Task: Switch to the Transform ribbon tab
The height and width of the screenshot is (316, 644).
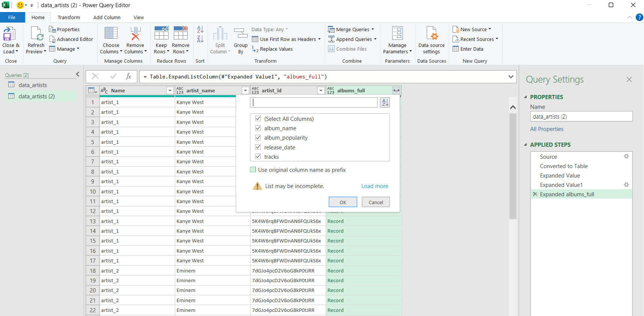Action: click(69, 17)
